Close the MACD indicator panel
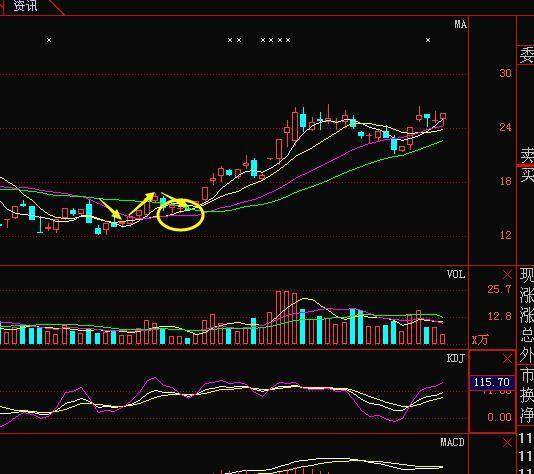 [507, 443]
